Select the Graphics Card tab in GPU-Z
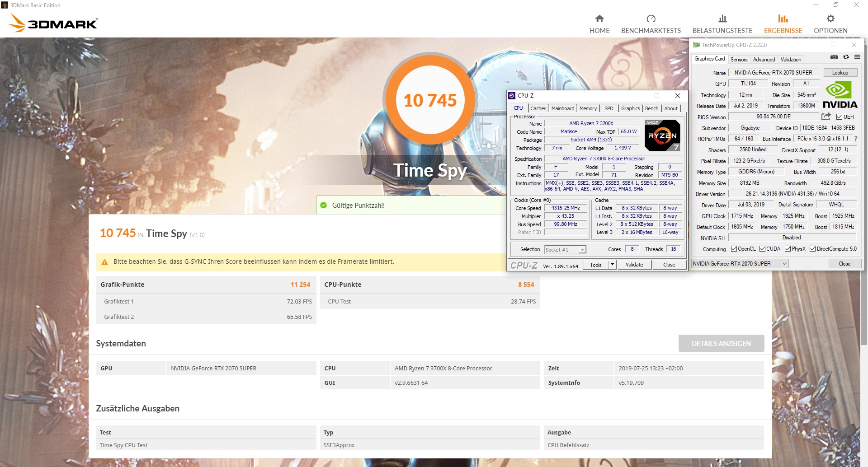 [709, 59]
